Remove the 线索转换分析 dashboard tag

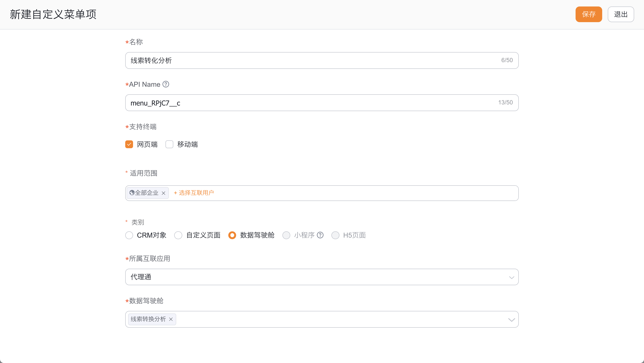[x=171, y=319]
